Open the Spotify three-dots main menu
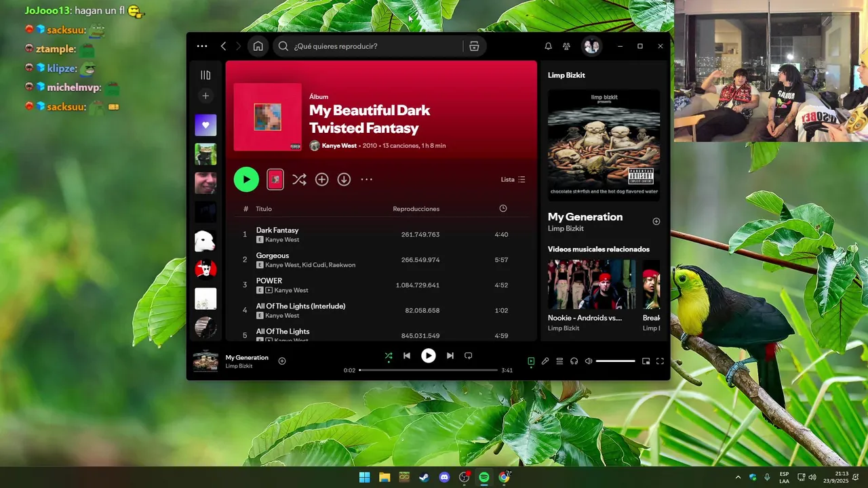Screen dimensions: 868x488 (x=202, y=46)
